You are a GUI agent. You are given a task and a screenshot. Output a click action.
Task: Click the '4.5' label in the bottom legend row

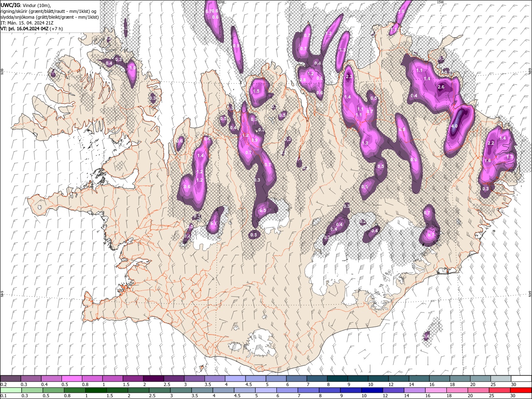238,396
